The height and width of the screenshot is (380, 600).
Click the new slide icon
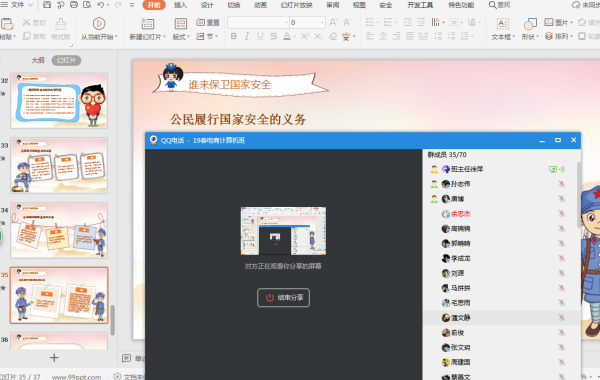click(x=147, y=24)
